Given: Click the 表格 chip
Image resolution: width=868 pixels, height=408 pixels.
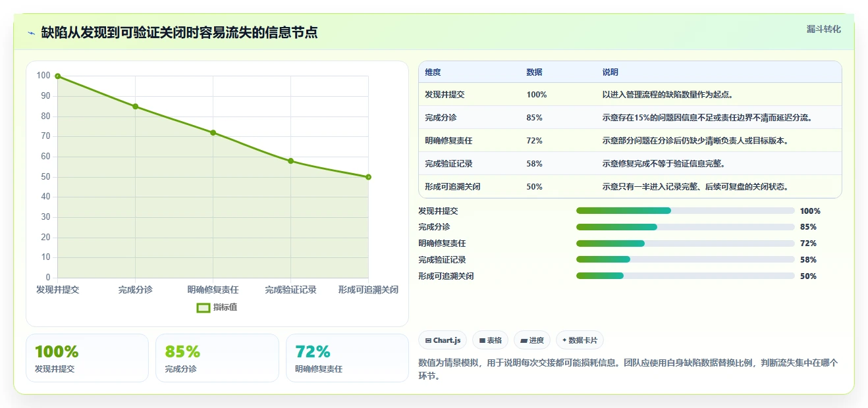Looking at the screenshot, I should point(491,340).
